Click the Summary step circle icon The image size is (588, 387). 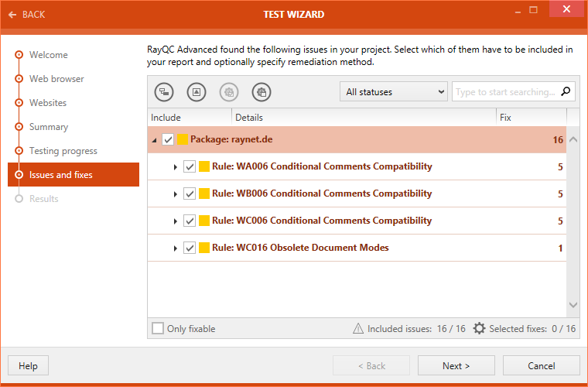[19, 127]
